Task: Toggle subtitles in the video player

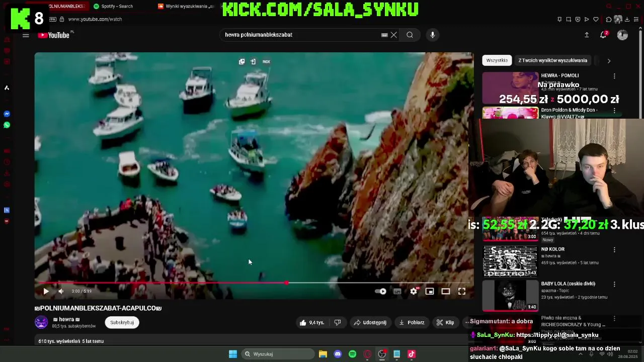Action: pos(397,291)
